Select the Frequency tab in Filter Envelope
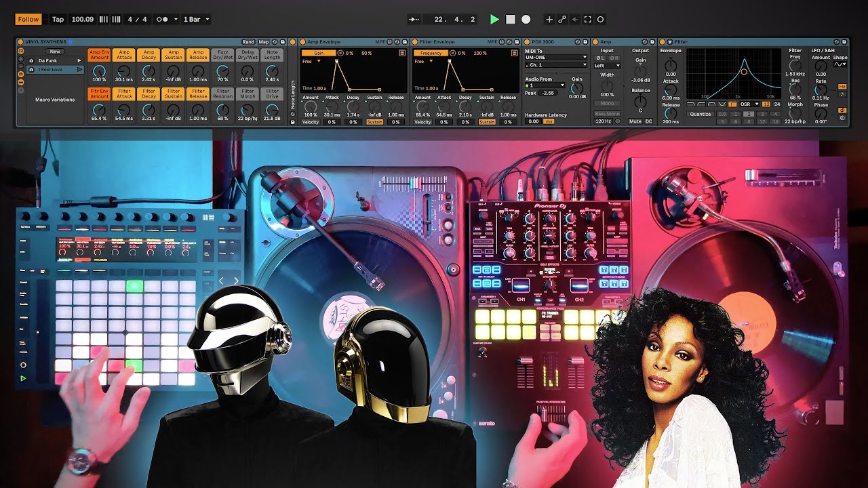This screenshot has height=488, width=868. [431, 53]
